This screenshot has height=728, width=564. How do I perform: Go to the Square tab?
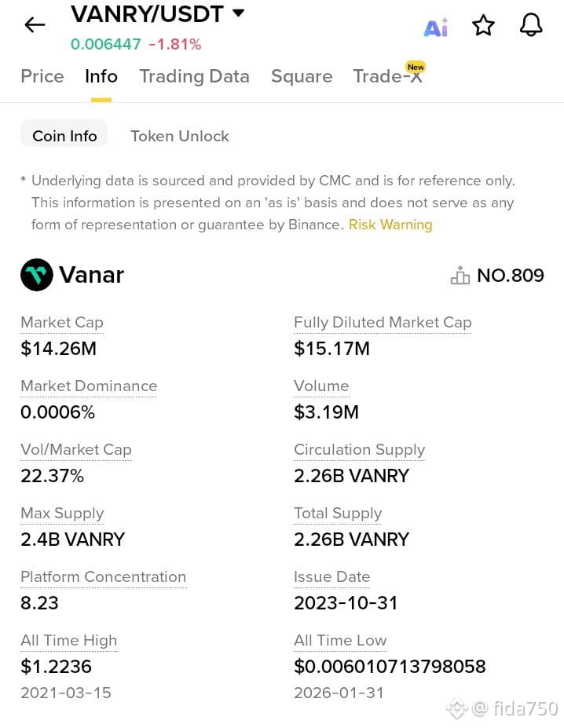[x=302, y=76]
